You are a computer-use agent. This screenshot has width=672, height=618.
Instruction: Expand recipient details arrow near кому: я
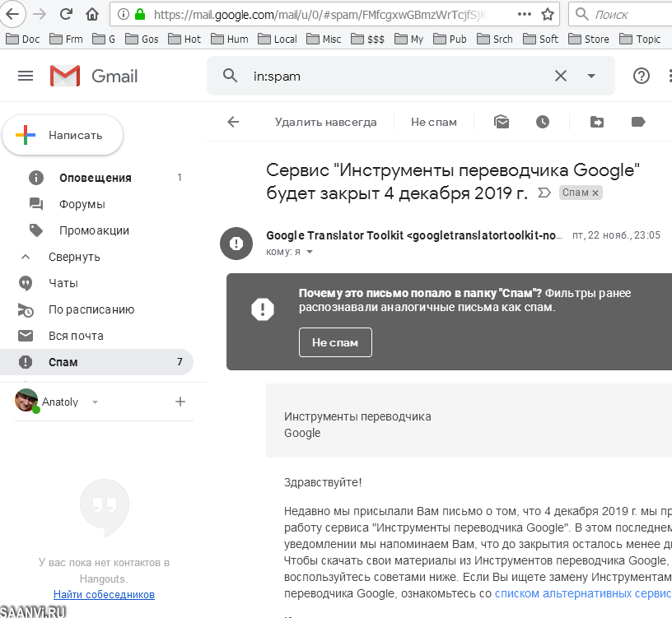point(310,252)
